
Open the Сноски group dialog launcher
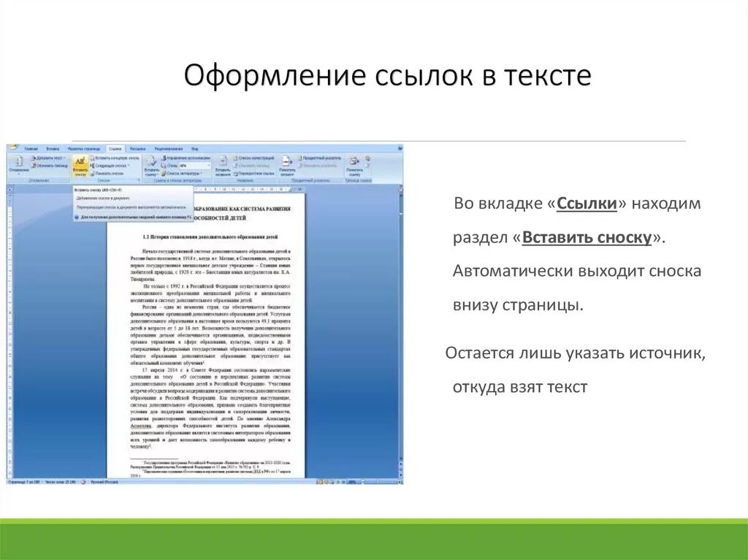(139, 180)
